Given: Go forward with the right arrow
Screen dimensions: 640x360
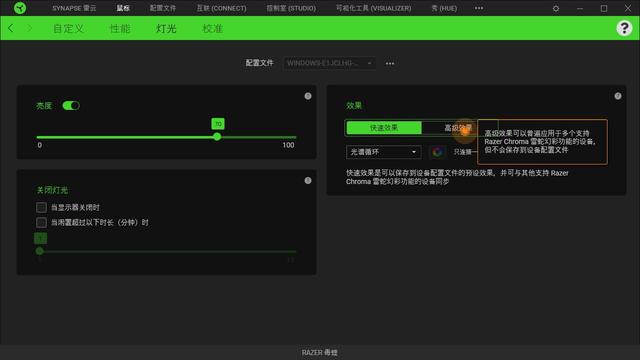Looking at the screenshot, I should pos(29,28).
